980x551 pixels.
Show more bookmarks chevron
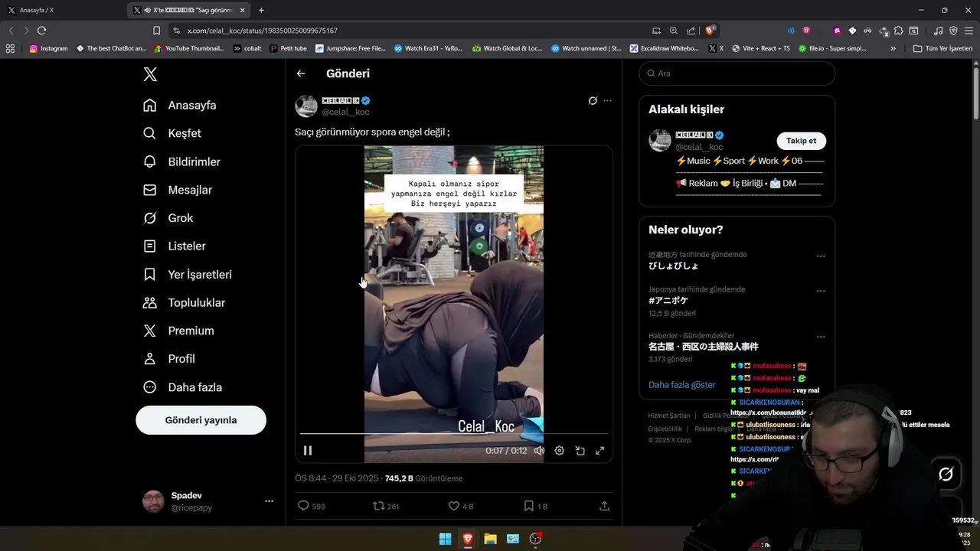click(x=893, y=48)
